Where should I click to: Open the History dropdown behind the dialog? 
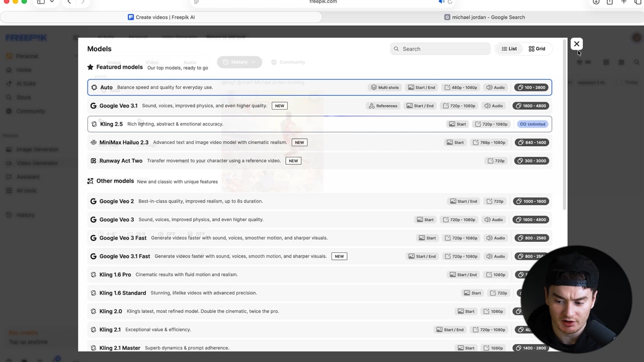coord(239,62)
